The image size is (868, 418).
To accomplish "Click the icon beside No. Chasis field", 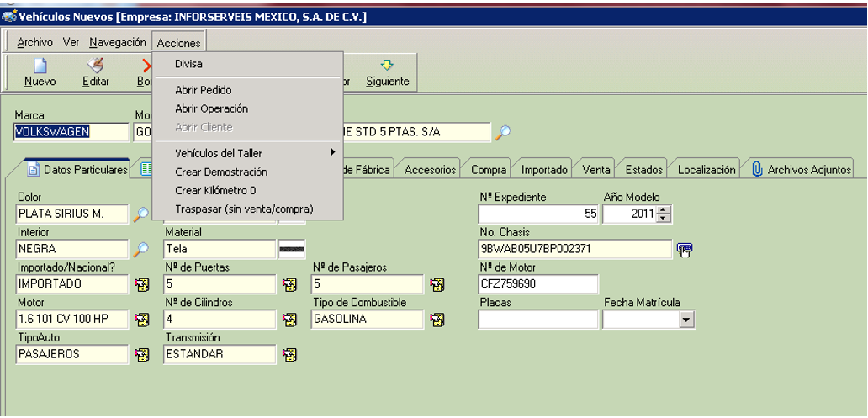I will pyautogui.click(x=685, y=249).
